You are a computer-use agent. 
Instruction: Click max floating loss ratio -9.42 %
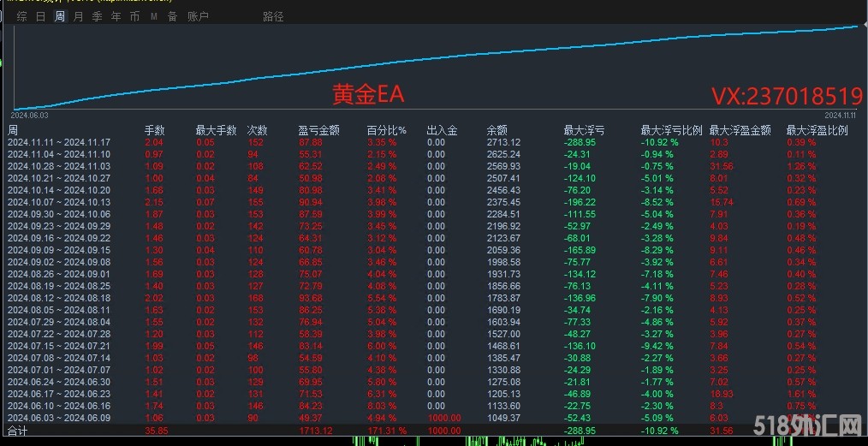coord(657,346)
